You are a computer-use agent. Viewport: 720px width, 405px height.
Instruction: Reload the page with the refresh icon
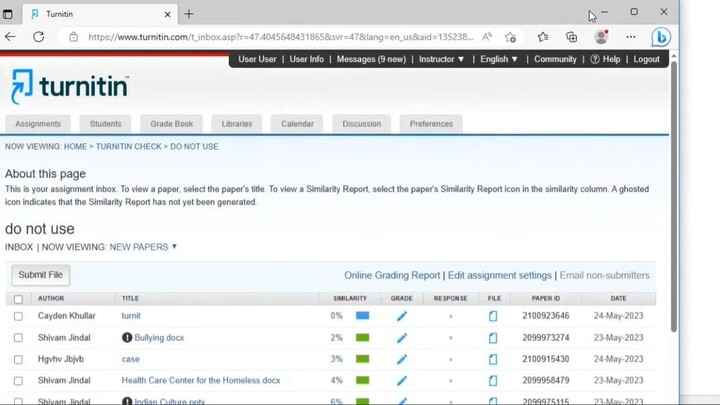click(39, 37)
